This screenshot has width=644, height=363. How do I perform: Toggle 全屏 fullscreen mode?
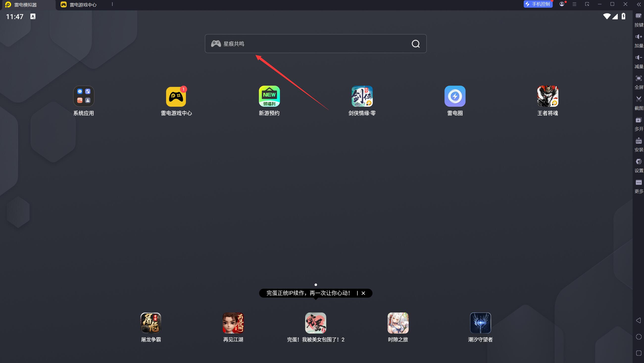(x=639, y=82)
